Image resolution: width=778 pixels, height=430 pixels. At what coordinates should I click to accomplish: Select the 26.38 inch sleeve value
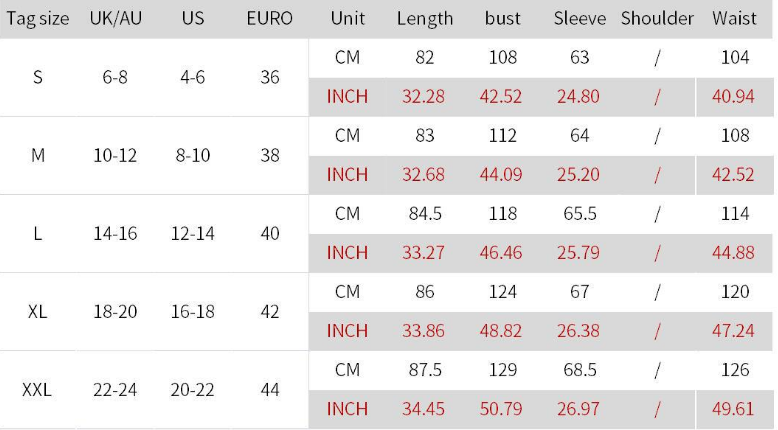click(x=579, y=330)
